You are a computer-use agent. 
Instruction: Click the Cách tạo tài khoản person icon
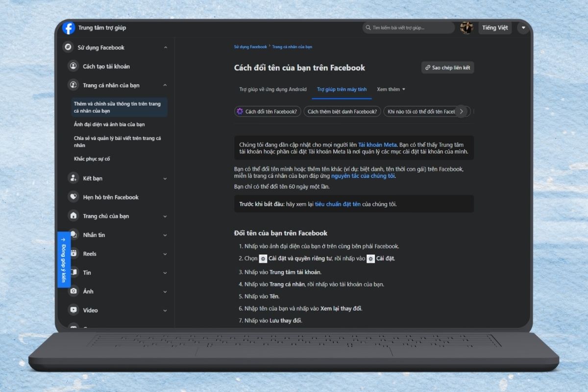pyautogui.click(x=73, y=66)
